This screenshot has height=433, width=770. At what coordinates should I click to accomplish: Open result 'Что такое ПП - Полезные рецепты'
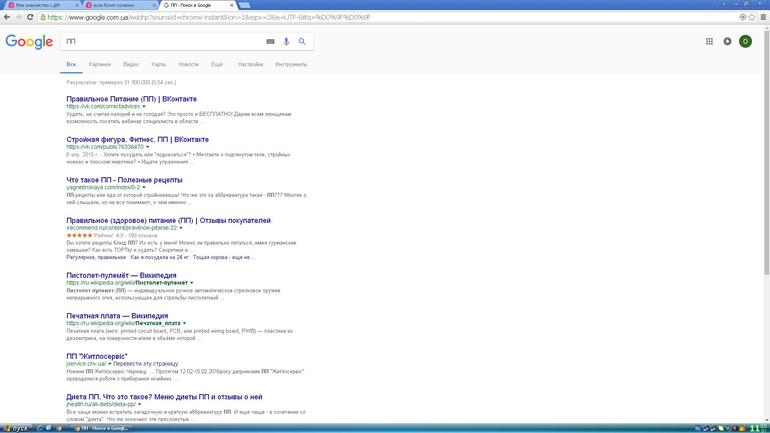click(x=123, y=179)
